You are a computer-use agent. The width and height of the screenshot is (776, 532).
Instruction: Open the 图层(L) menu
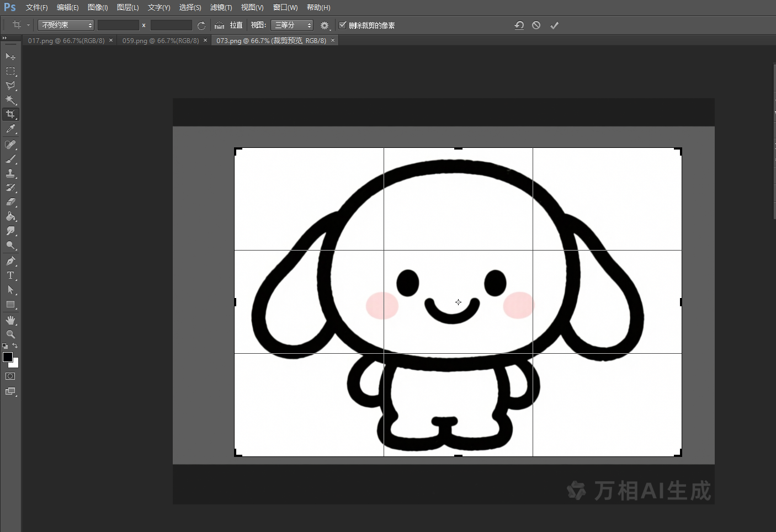tap(128, 7)
